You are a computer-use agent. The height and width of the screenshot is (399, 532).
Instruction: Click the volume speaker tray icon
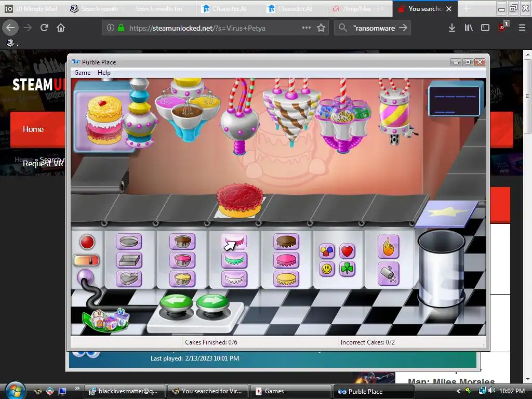coord(492,391)
